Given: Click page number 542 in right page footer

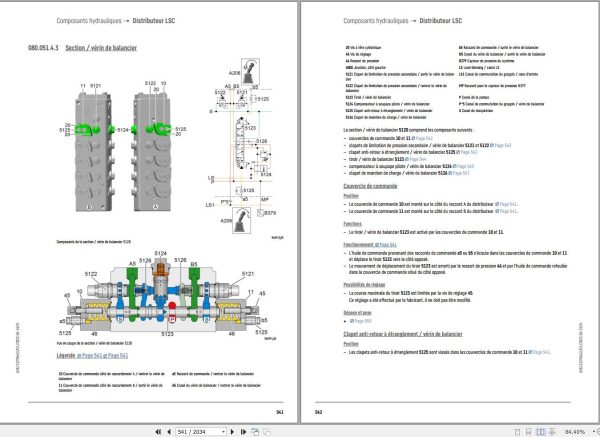Looking at the screenshot, I should coord(318,412).
